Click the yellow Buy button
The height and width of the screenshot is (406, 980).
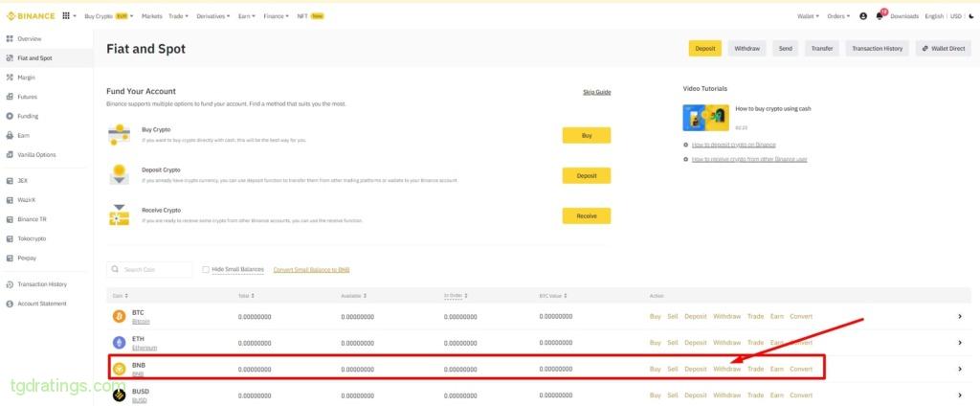587,135
